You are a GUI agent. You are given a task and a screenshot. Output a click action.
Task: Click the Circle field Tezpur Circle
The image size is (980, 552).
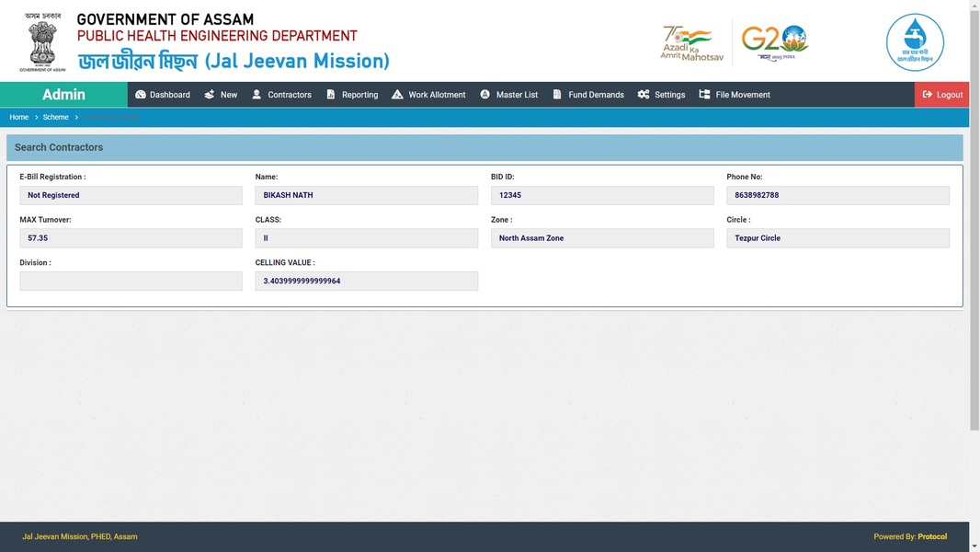[838, 238]
